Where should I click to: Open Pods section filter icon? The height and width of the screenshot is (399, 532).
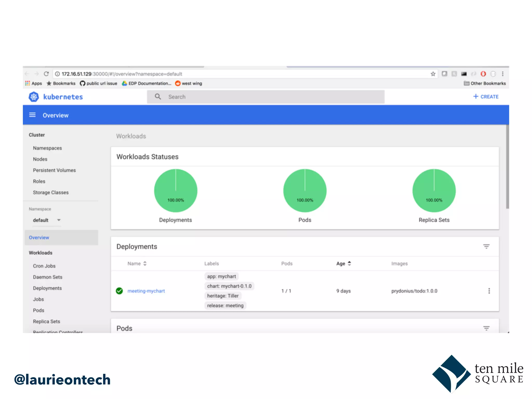(x=486, y=328)
